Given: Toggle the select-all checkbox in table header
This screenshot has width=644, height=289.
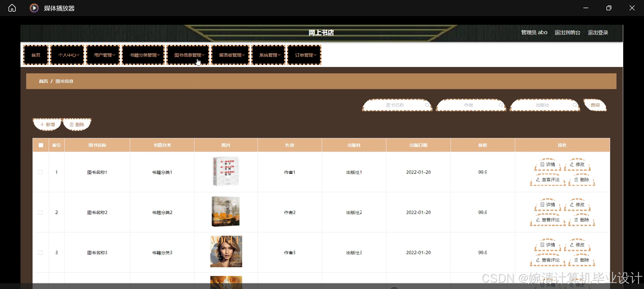Looking at the screenshot, I should click(41, 145).
